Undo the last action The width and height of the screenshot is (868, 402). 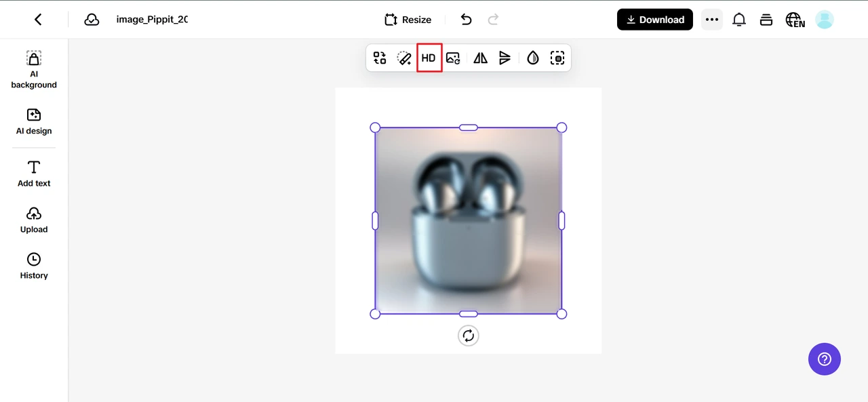click(x=466, y=20)
